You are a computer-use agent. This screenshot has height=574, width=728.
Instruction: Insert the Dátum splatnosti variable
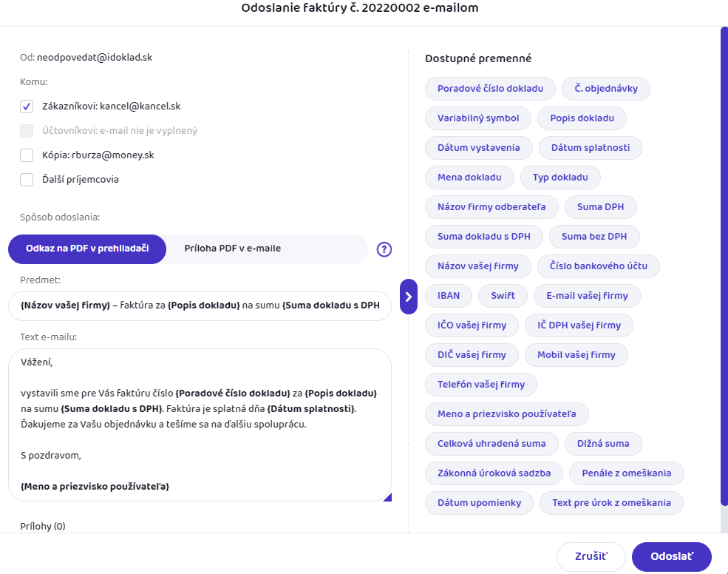591,148
